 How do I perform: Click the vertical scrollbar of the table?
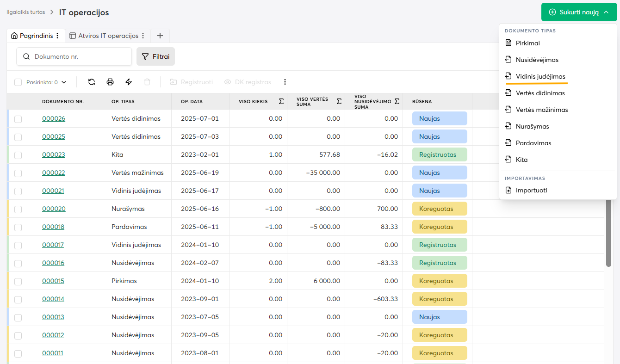pyautogui.click(x=608, y=231)
